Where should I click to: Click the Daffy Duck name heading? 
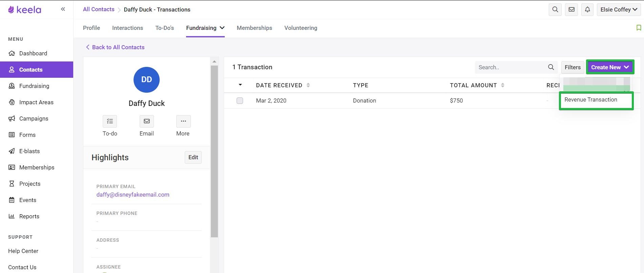pos(146,103)
